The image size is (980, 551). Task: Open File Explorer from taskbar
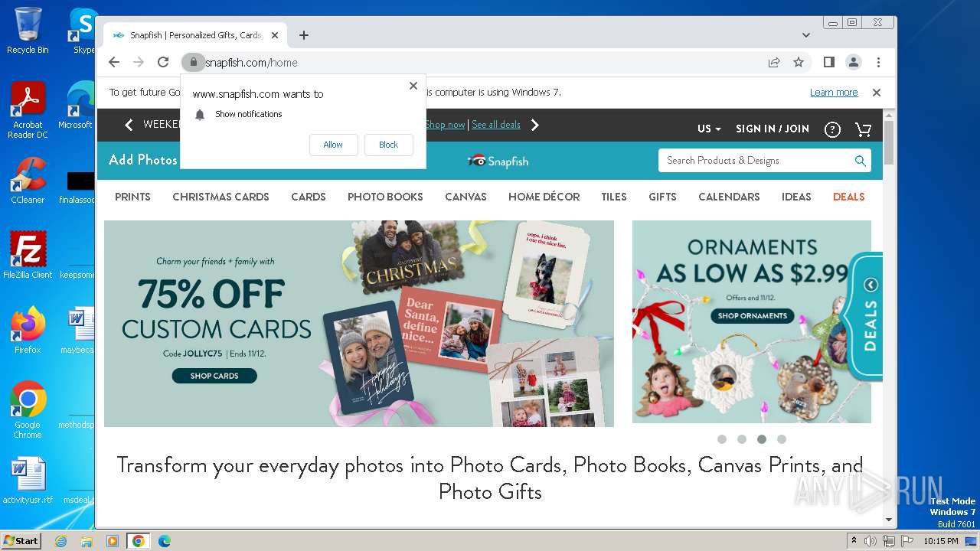[x=87, y=541]
